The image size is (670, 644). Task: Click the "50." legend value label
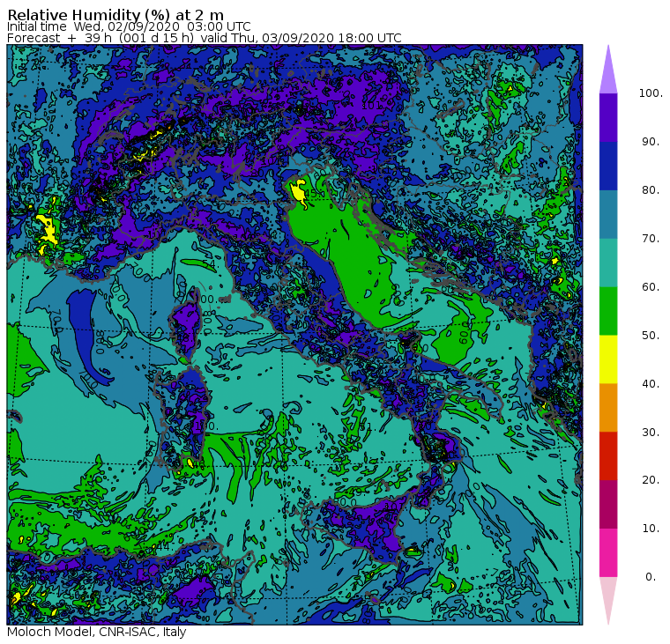coord(651,336)
